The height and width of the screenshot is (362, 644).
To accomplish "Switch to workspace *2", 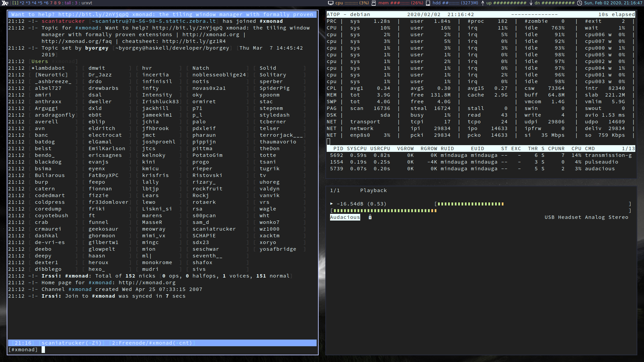I will click(22, 3).
